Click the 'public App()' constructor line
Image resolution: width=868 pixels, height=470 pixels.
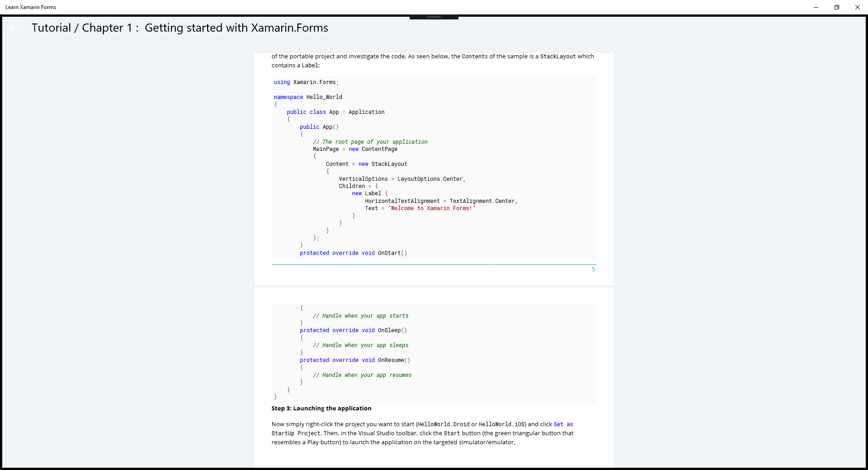pos(319,127)
